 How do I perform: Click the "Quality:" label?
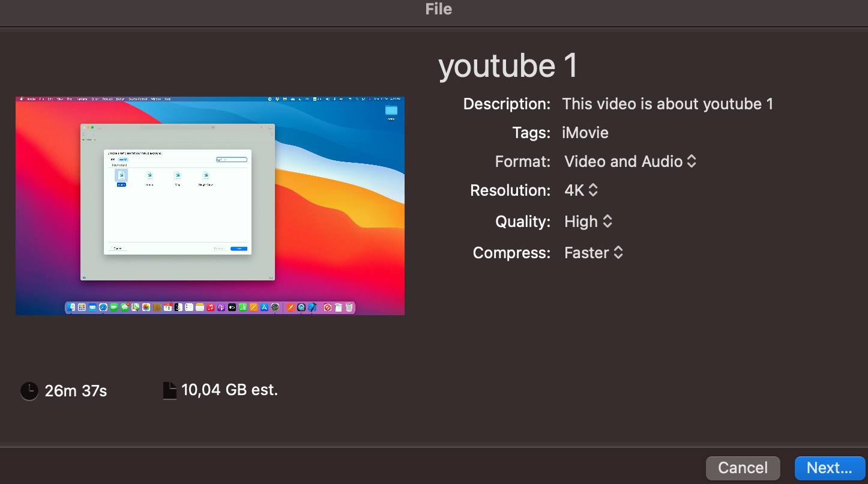tap(523, 222)
